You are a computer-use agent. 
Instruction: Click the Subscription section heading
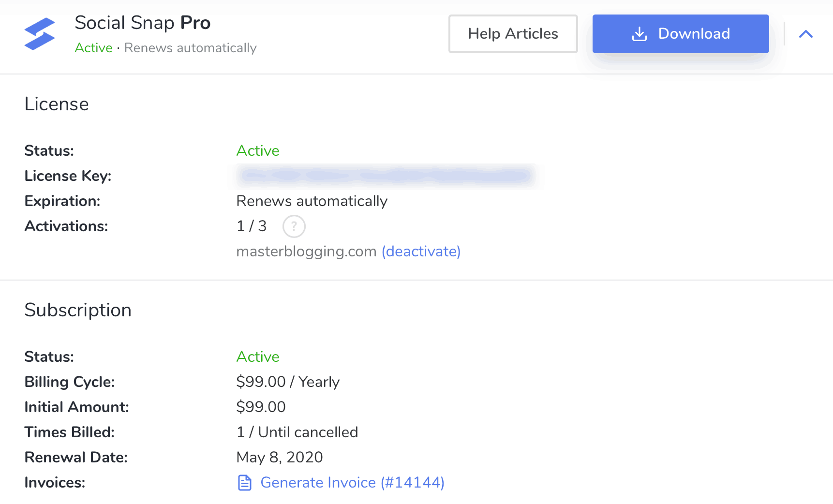pyautogui.click(x=78, y=310)
